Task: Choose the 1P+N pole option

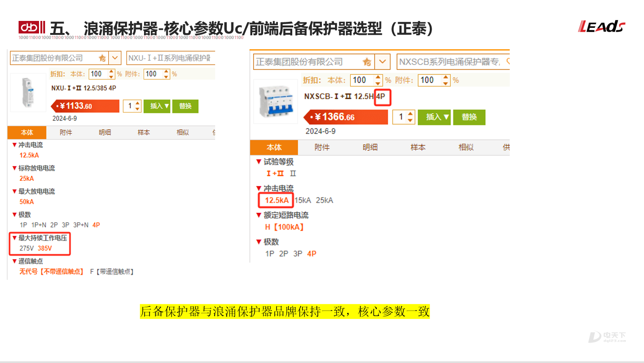Action: (x=39, y=225)
